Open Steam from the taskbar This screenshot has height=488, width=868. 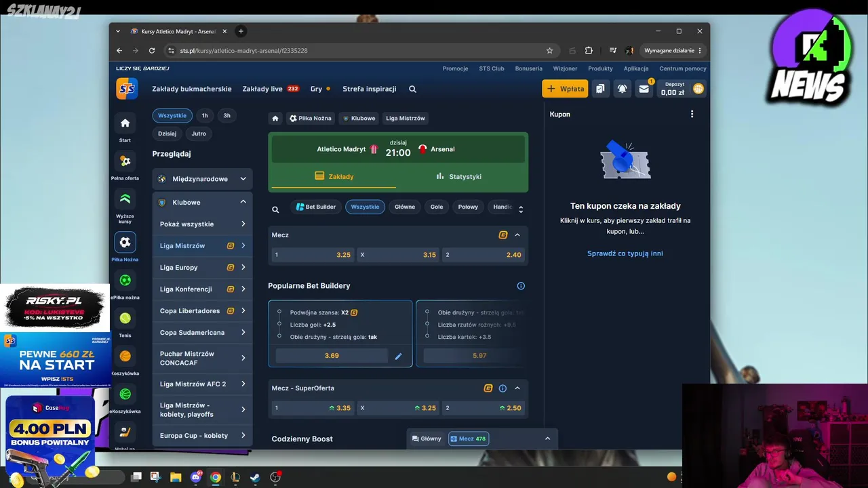click(255, 477)
